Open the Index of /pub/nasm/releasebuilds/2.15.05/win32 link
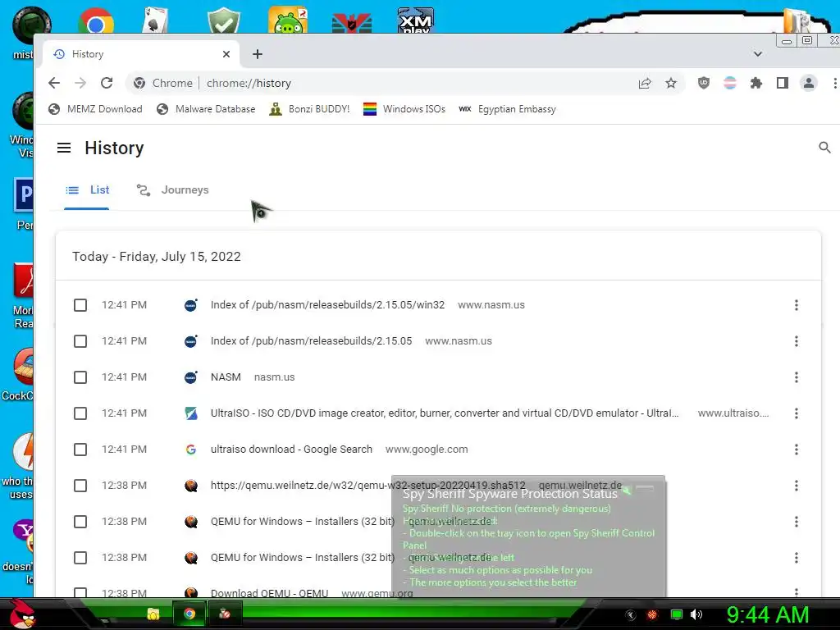Viewport: 840px width, 630px height. (327, 305)
